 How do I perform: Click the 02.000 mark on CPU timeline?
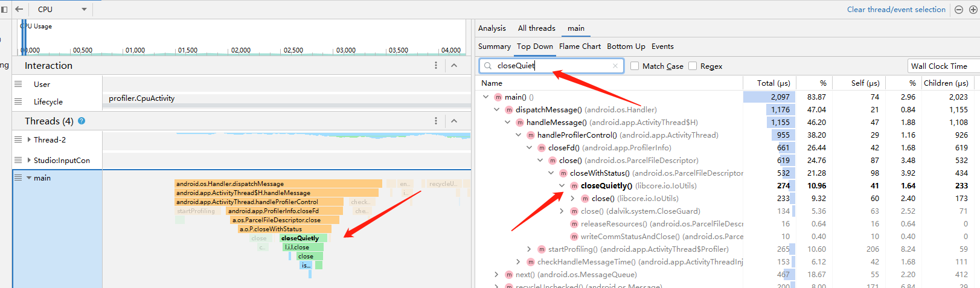coord(240,50)
